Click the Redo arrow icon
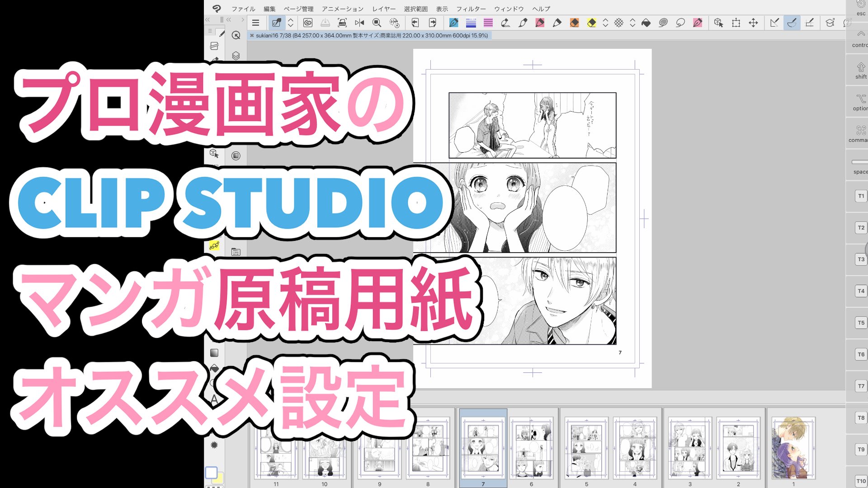This screenshot has height=488, width=868. (433, 22)
